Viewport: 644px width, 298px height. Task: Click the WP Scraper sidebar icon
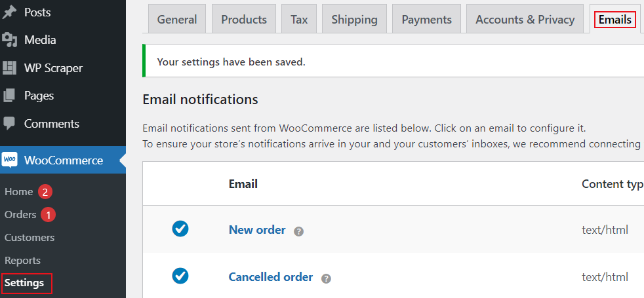click(x=9, y=68)
